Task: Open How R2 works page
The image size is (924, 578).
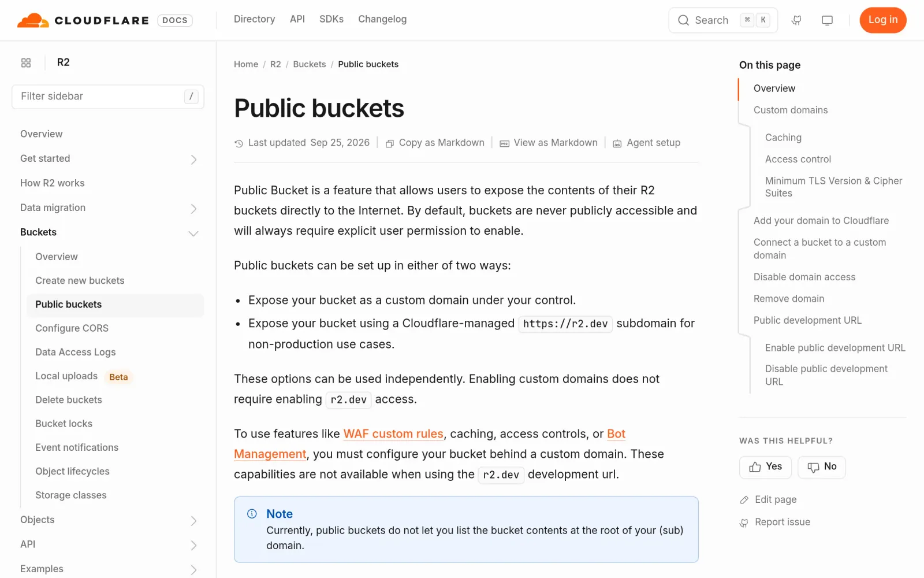Action: point(53,183)
